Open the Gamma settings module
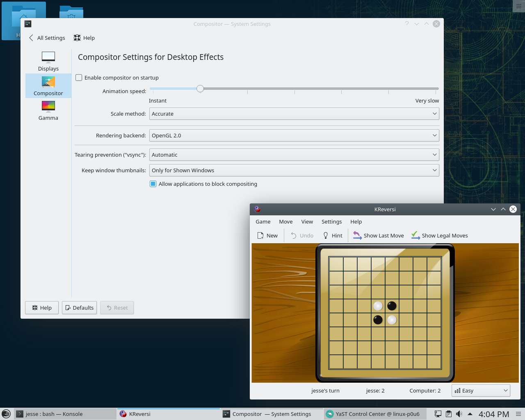This screenshot has width=525, height=420. point(48,110)
